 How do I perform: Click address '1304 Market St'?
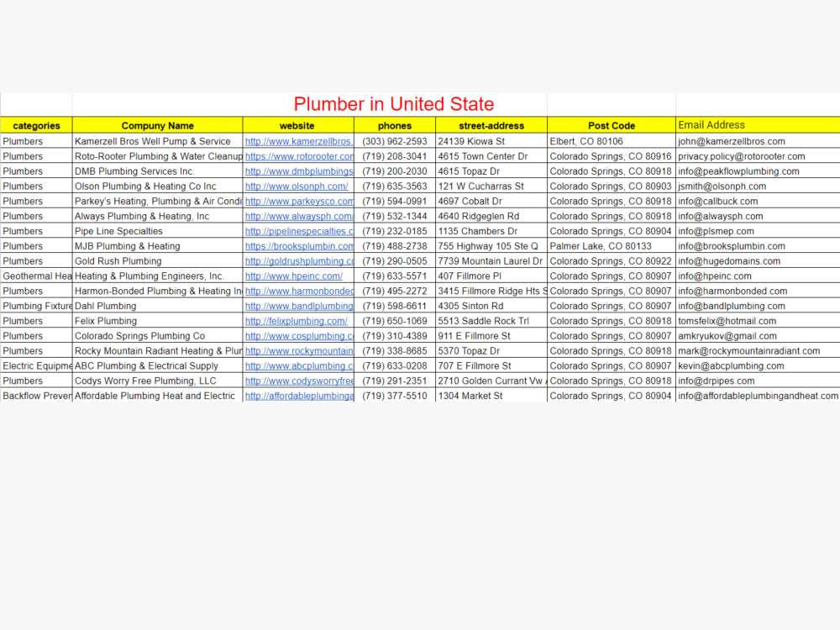(470, 396)
